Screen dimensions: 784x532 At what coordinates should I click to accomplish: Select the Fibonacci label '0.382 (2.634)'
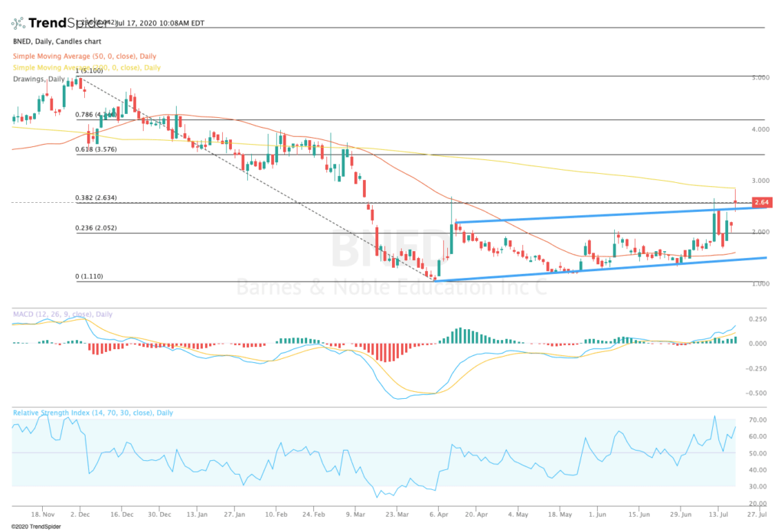click(x=96, y=197)
